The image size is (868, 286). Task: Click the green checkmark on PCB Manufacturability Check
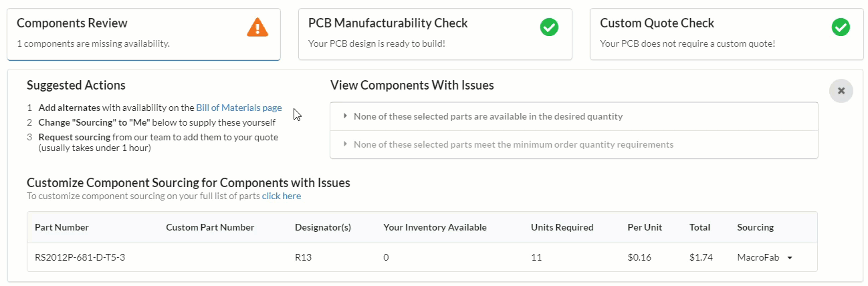(548, 27)
